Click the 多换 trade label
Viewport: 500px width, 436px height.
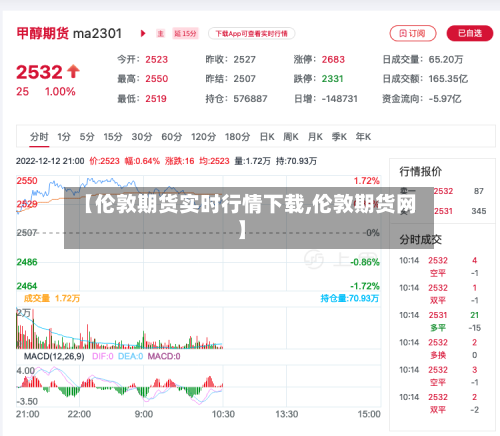(x=438, y=355)
